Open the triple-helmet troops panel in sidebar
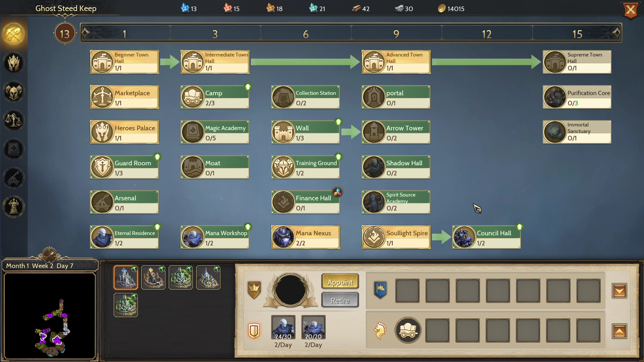 pos(13,91)
